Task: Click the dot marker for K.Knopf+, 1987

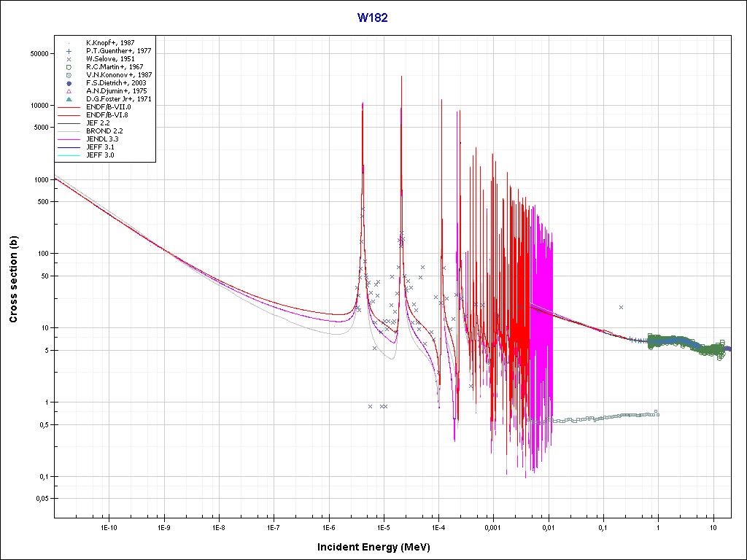Action: [69, 43]
